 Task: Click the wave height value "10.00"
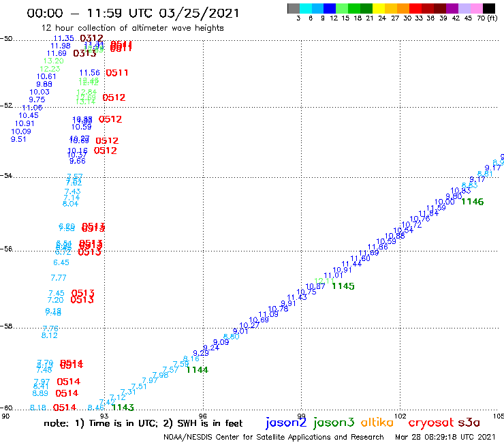point(445,202)
